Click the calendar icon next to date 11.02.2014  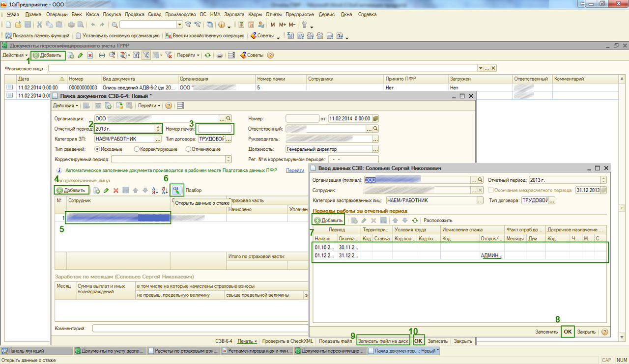(376, 118)
